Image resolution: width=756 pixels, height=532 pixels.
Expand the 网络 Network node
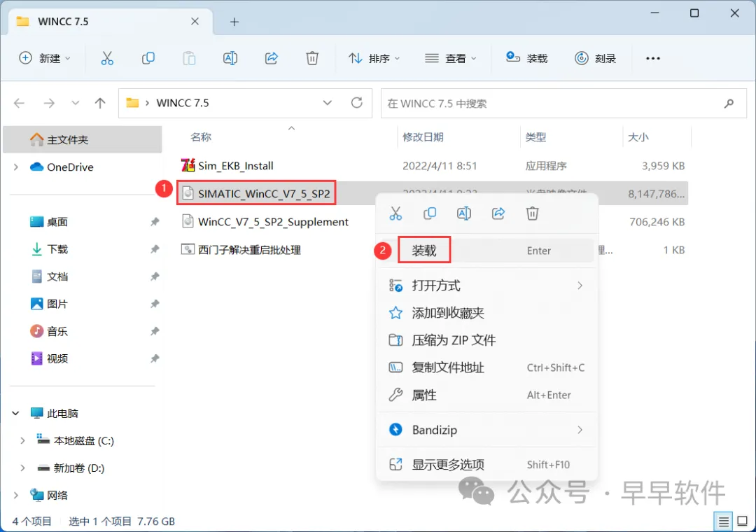(16, 496)
